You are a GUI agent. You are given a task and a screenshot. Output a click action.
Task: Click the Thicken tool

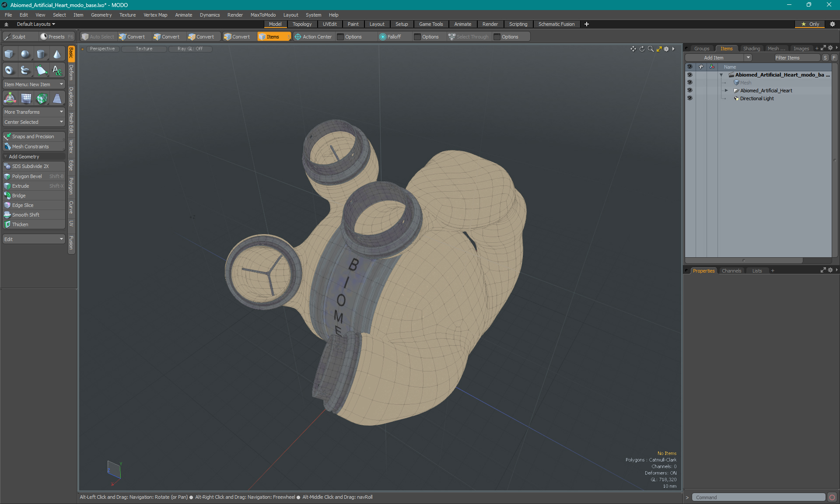(34, 224)
